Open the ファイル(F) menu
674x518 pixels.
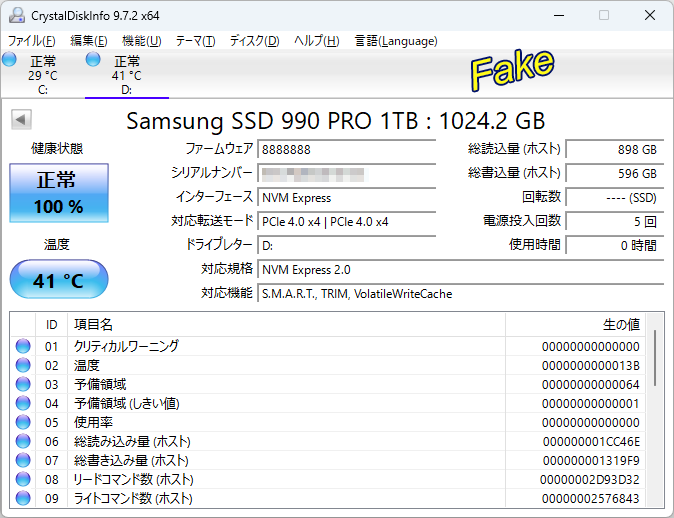(32, 41)
